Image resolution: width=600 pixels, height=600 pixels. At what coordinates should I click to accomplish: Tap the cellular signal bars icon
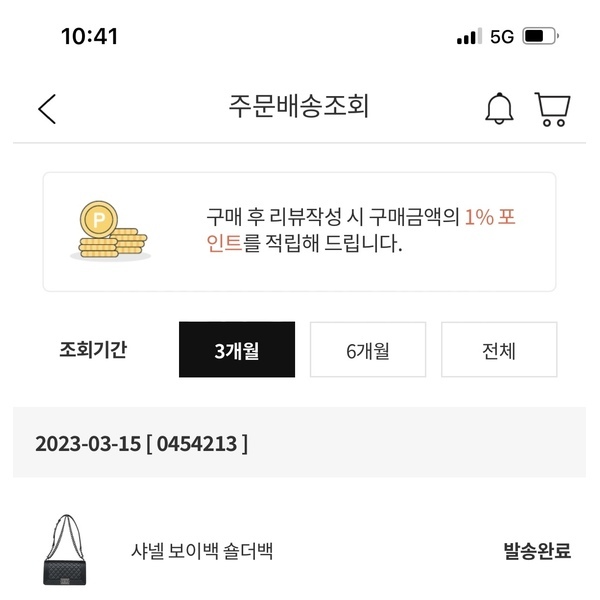pos(469,36)
